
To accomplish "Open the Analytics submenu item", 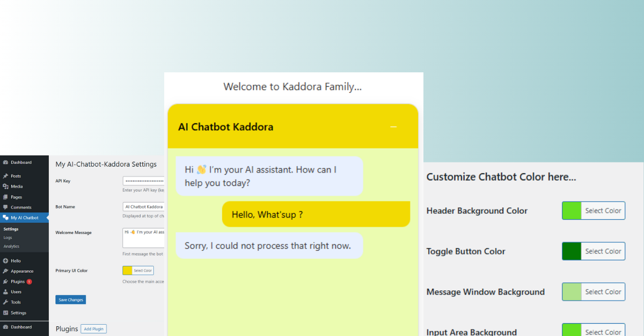I will (11, 247).
